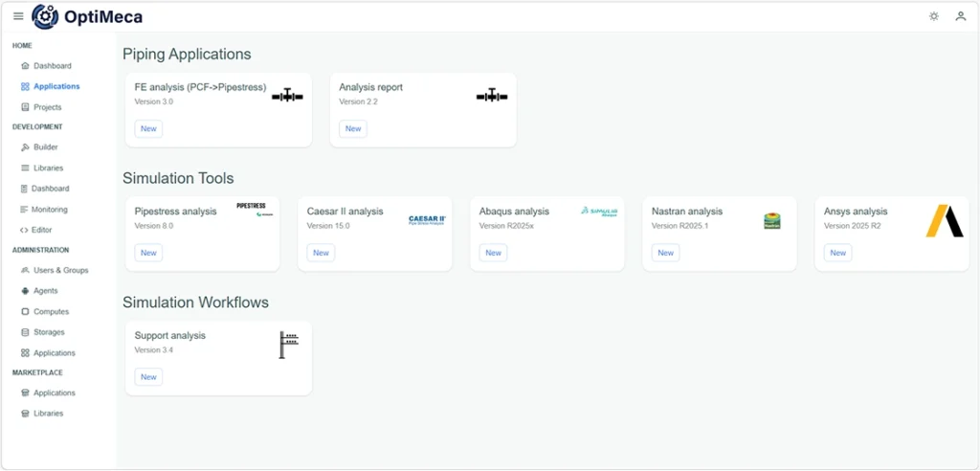Click the Abaqus Simulia logo
This screenshot has width=980, height=471.
[x=599, y=212]
